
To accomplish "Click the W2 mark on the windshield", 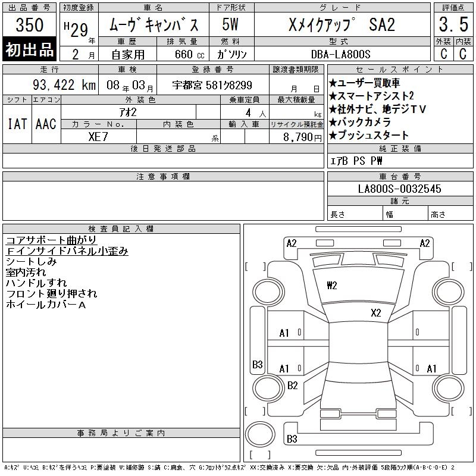I will click(x=332, y=286).
